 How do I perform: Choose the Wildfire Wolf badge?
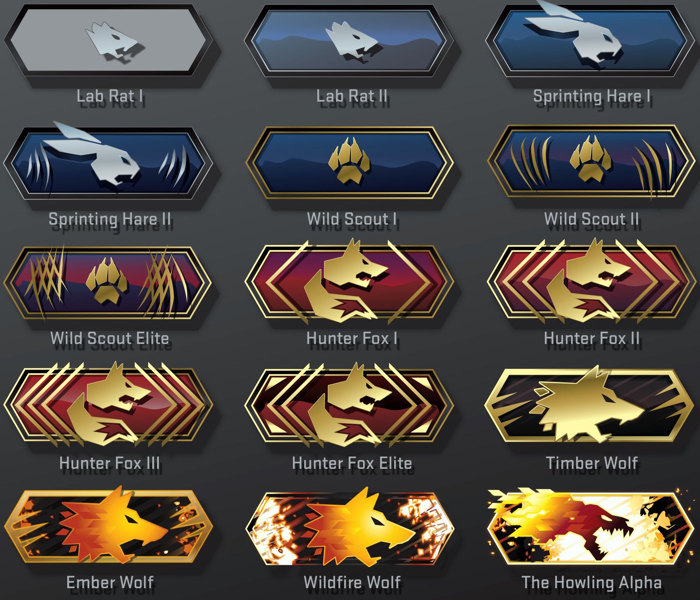click(x=349, y=527)
